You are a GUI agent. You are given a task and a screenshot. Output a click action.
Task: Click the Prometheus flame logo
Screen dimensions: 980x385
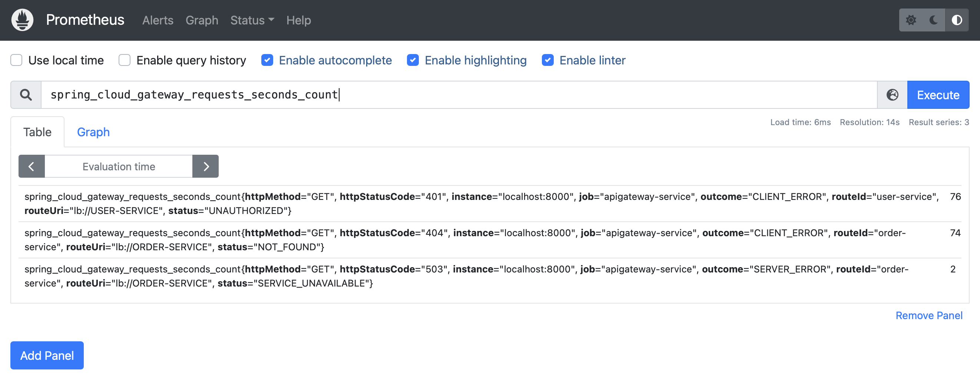point(22,20)
